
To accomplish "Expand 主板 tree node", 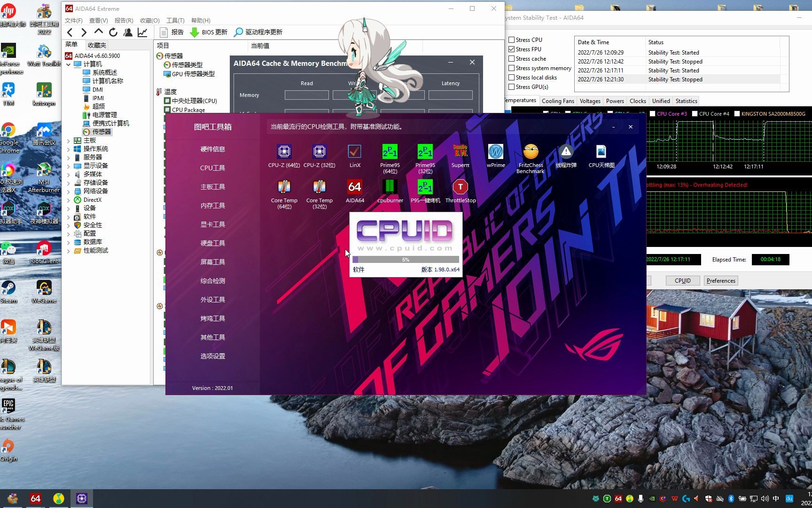I will tap(69, 141).
